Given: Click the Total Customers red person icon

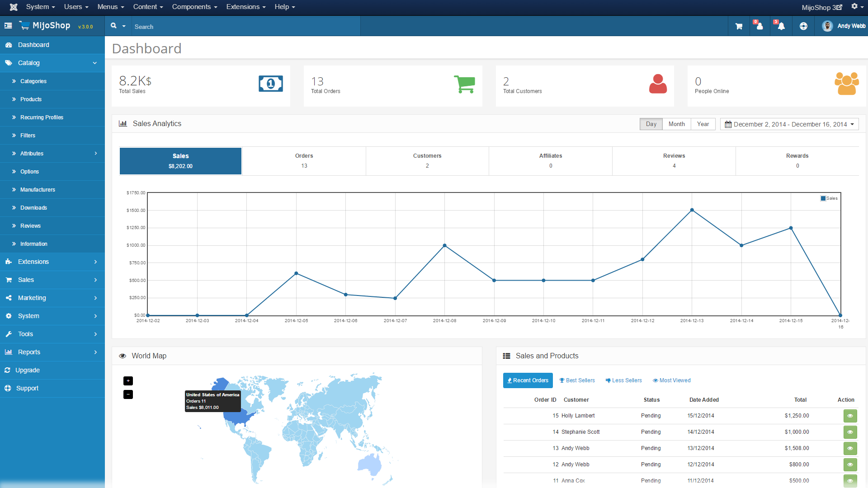Looking at the screenshot, I should coord(658,84).
